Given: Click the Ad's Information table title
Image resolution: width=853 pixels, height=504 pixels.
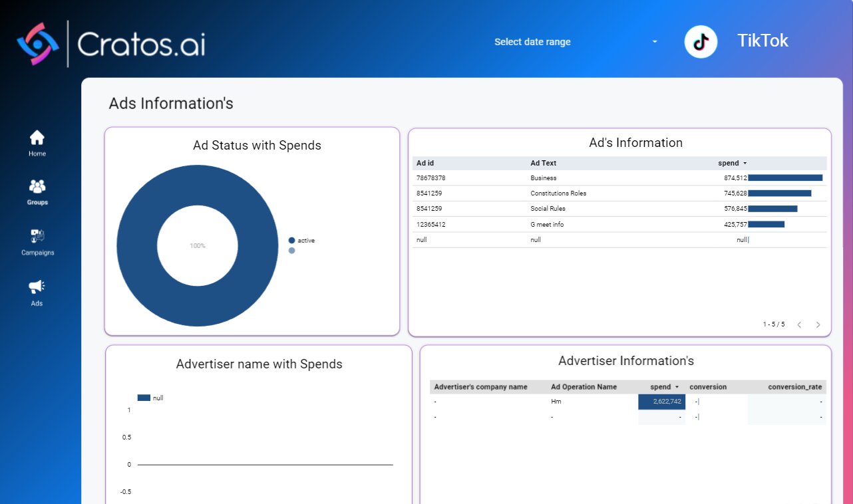Looking at the screenshot, I should pos(636,143).
